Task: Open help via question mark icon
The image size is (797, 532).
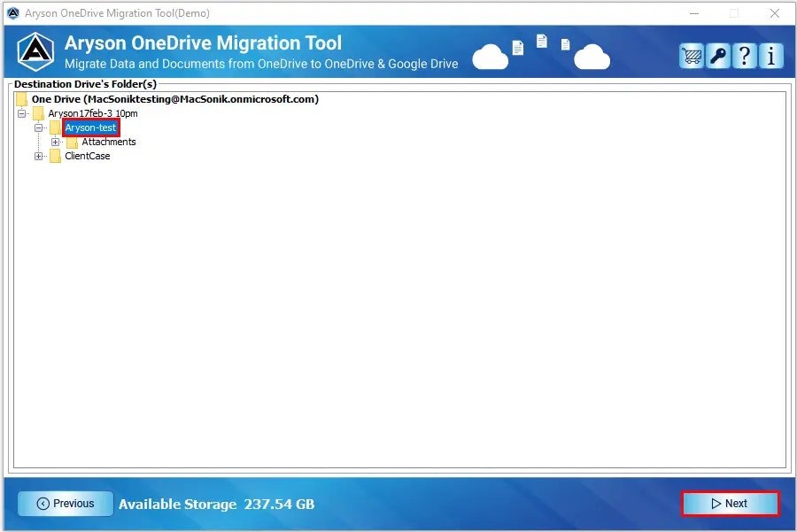Action: click(744, 56)
